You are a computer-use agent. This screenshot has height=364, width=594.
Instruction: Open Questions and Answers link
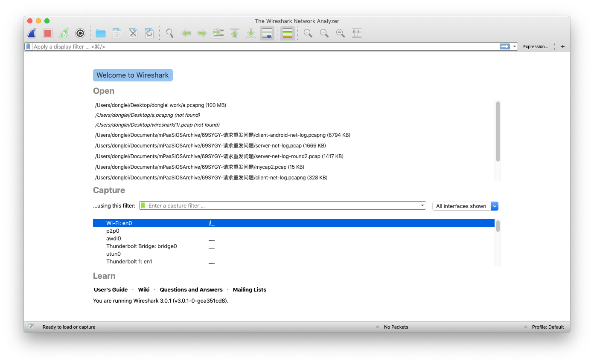click(x=191, y=289)
